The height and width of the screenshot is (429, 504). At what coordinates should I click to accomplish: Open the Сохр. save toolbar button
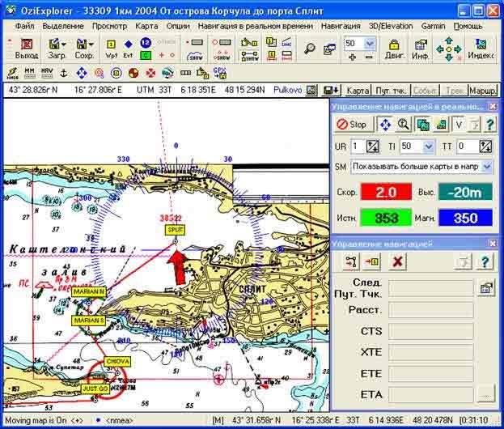pos(83,49)
